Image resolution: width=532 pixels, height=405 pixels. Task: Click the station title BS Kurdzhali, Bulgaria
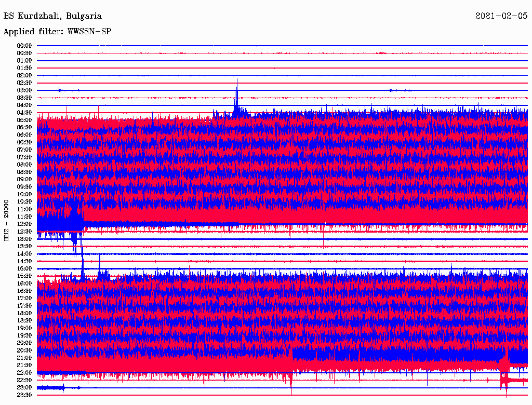tap(52, 16)
